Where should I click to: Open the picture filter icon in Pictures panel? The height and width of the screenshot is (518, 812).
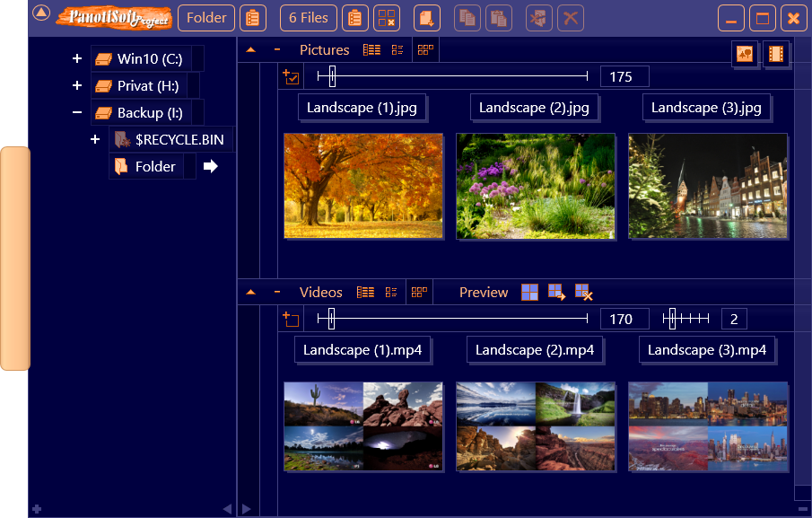[745, 54]
